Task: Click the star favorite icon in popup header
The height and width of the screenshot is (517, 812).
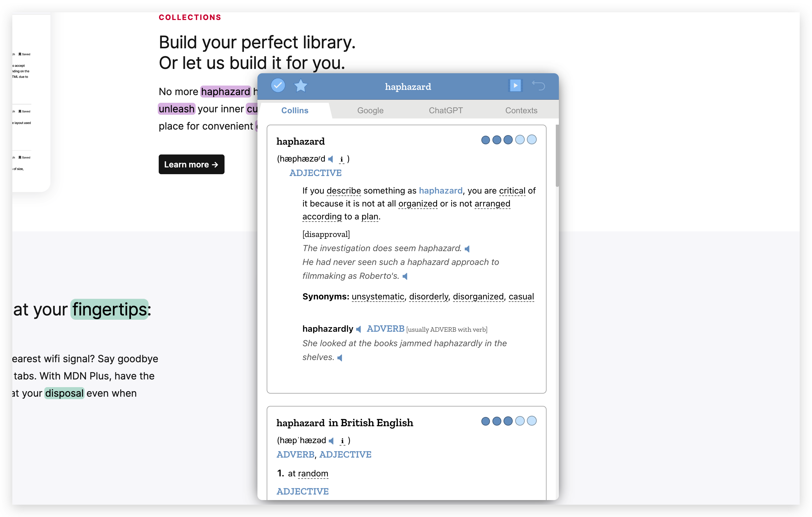Action: point(301,86)
